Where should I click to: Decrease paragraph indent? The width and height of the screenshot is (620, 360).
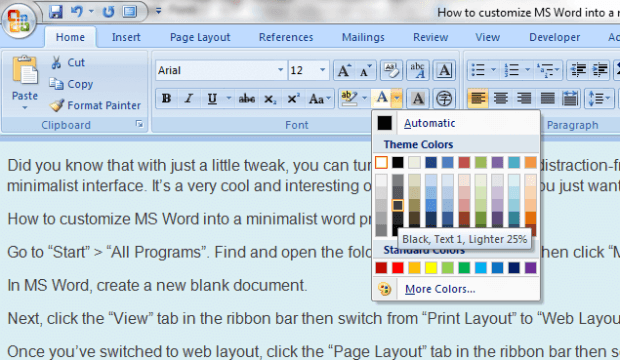tap(577, 70)
